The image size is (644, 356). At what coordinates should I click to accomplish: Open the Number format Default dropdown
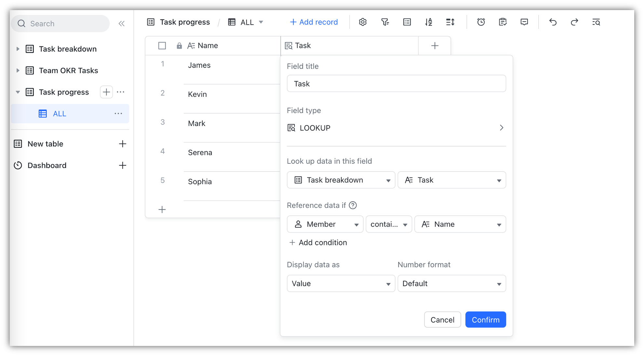tap(451, 283)
